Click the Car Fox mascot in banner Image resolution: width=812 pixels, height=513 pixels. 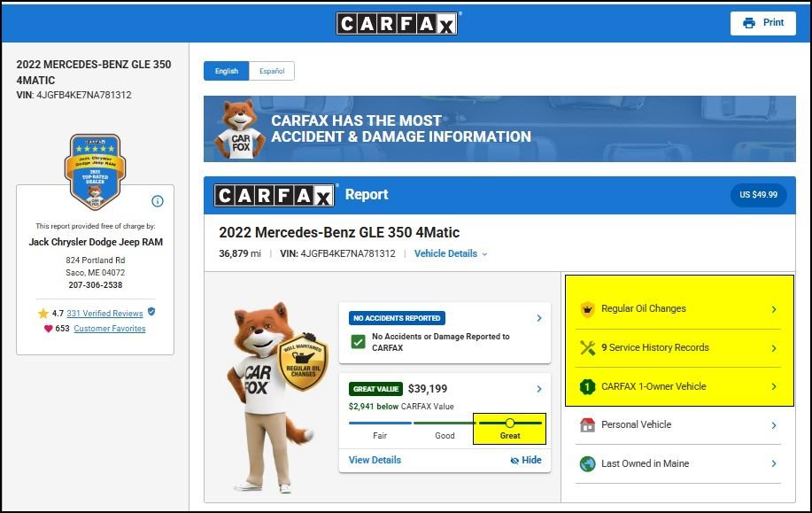point(239,128)
